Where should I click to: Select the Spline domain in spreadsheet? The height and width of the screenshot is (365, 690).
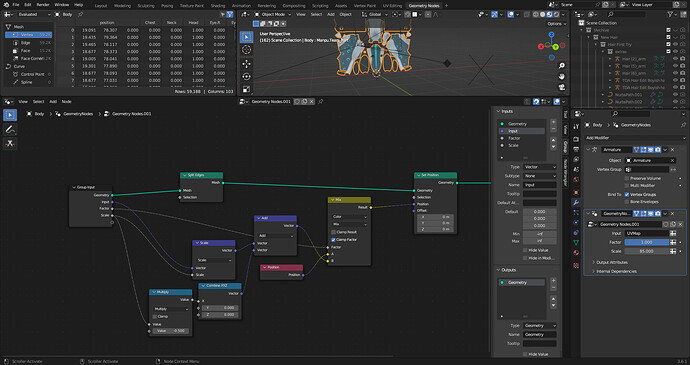pyautogui.click(x=29, y=82)
